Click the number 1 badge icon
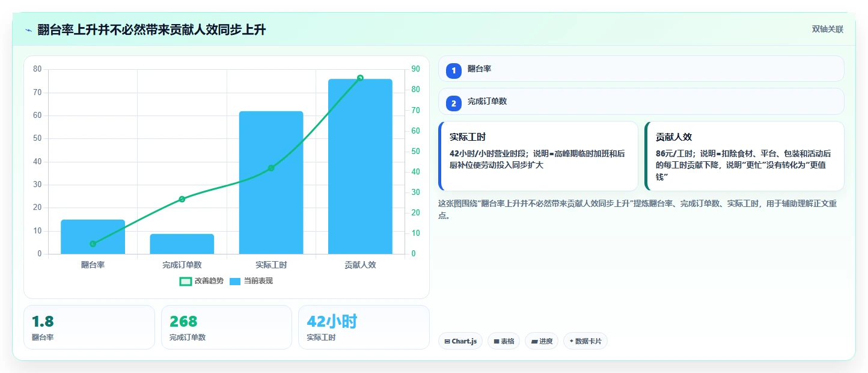 (x=454, y=70)
